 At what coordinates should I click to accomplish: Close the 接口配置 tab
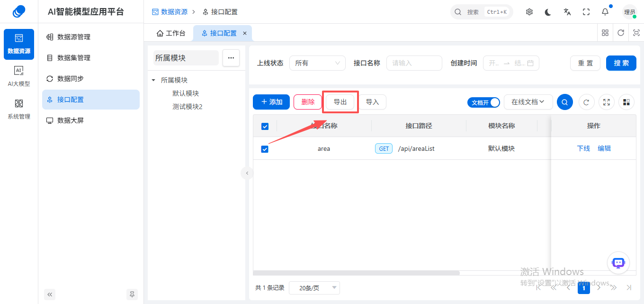245,33
